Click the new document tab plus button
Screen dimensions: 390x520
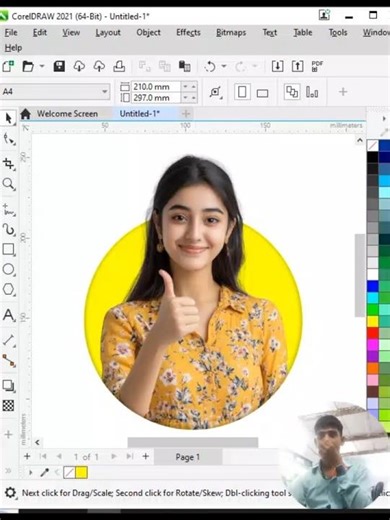point(186,114)
